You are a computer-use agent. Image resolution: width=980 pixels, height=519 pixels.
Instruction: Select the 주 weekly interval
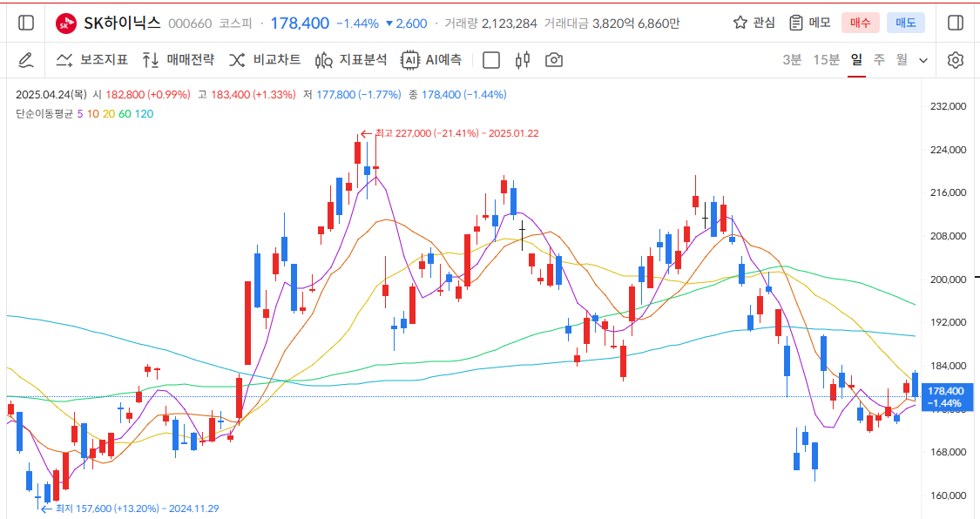click(x=879, y=60)
